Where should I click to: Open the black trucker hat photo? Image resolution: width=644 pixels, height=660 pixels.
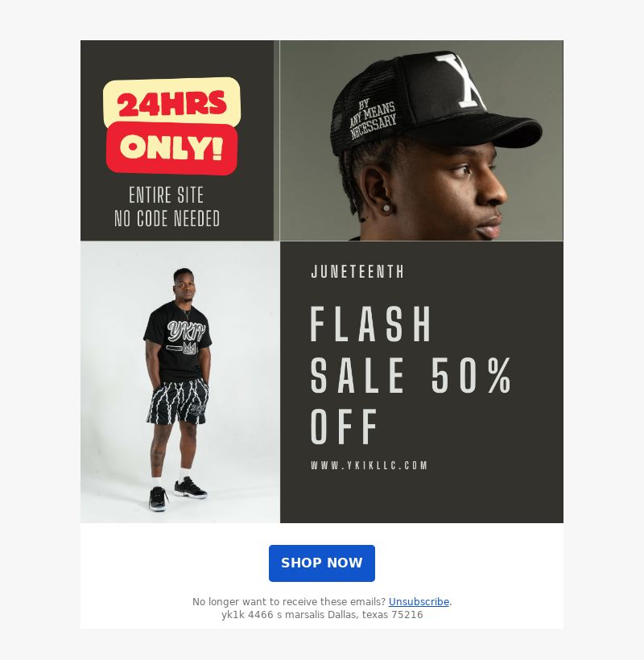click(x=421, y=141)
